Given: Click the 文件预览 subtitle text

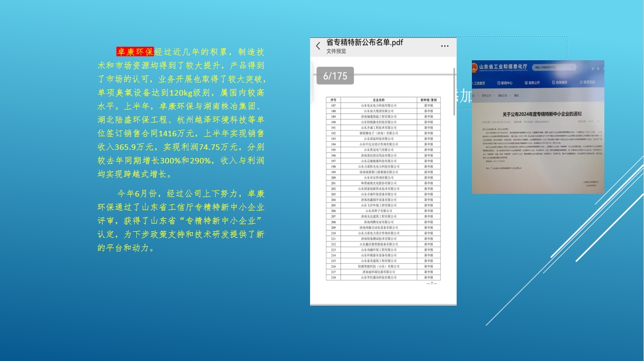Looking at the screenshot, I should tap(336, 52).
